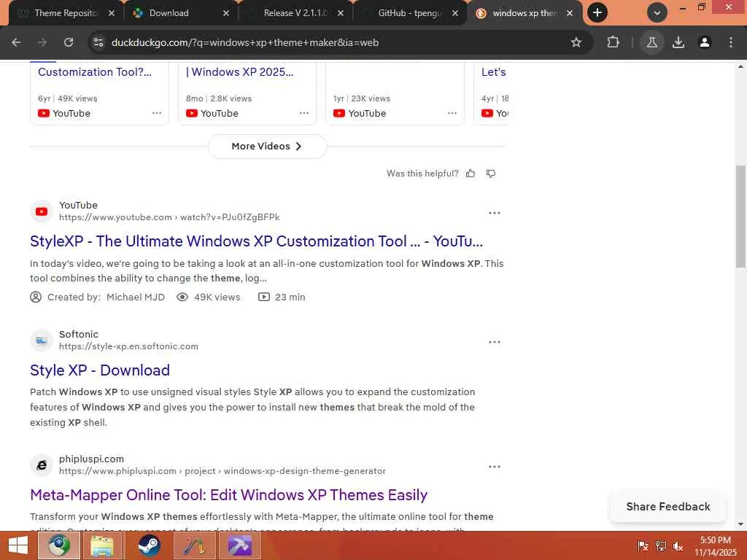The height and width of the screenshot is (560, 747).
Task: Open StyleXP Ultimate Customization Tool result
Action: 256,241
